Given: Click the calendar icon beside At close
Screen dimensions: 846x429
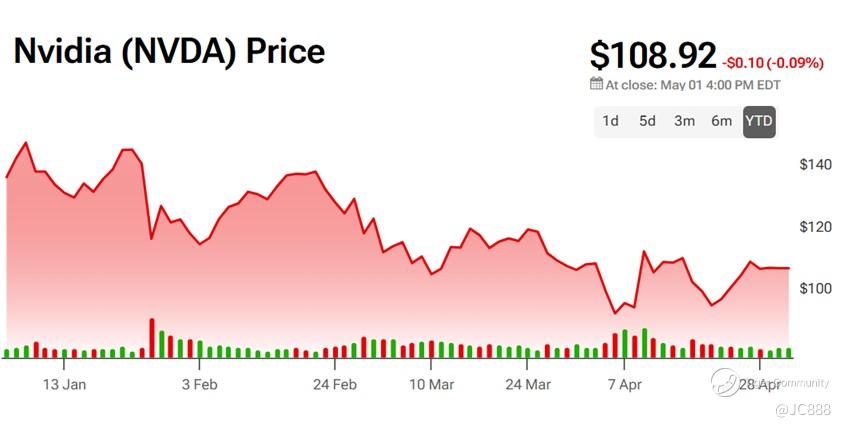Looking at the screenshot, I should [597, 84].
